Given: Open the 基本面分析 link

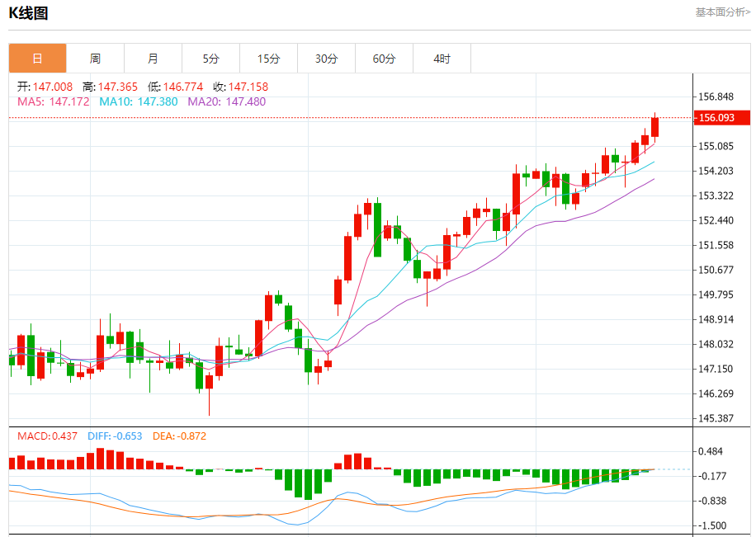Looking at the screenshot, I should (722, 12).
